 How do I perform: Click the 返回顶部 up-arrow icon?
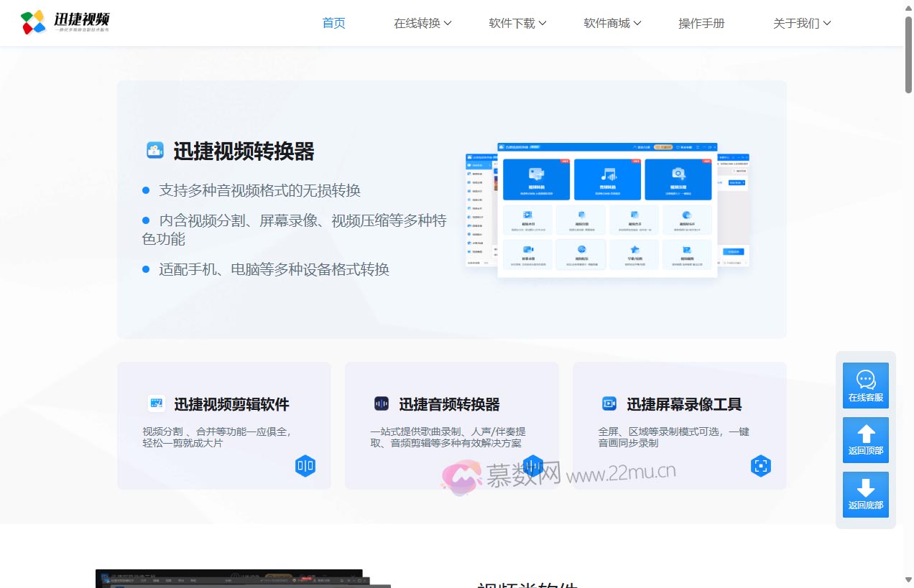[865, 434]
